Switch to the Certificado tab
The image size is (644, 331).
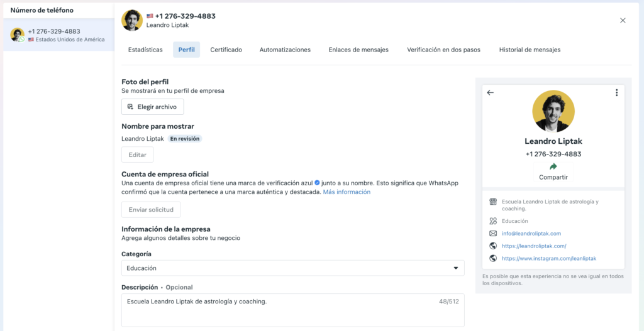tap(226, 50)
